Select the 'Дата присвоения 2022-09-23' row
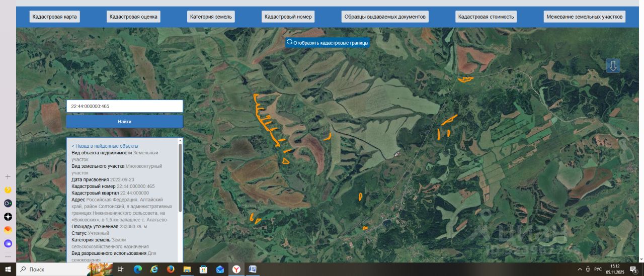The width and height of the screenshot is (644, 276). click(103, 179)
